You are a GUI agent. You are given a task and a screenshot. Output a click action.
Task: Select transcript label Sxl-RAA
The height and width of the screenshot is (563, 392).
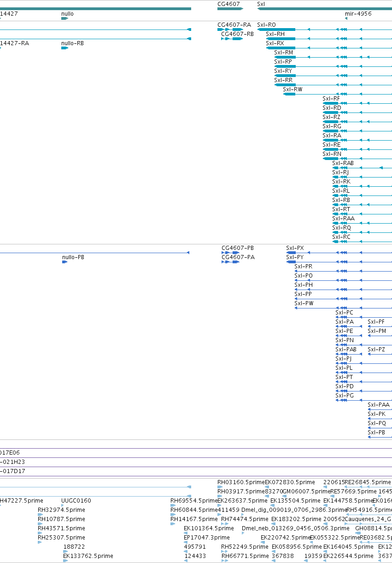[x=344, y=219]
